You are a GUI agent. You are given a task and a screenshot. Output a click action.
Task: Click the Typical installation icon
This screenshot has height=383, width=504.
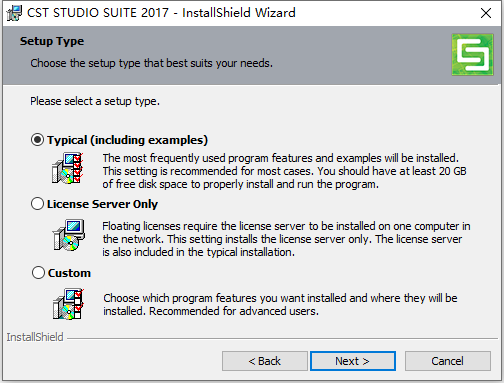[x=68, y=168]
